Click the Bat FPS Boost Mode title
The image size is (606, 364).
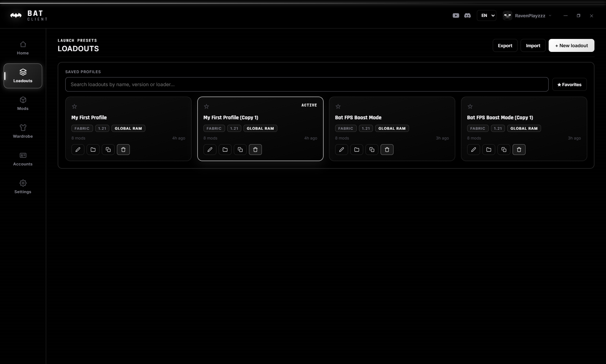click(x=358, y=117)
